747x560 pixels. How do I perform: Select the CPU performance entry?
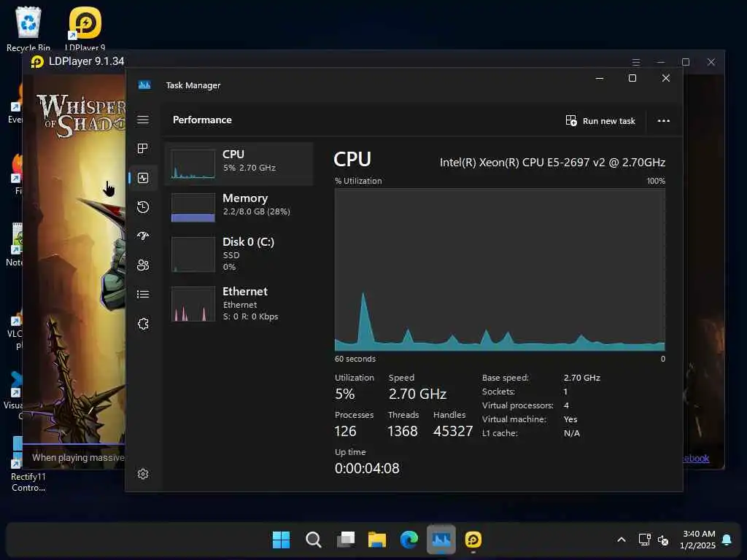coord(239,163)
